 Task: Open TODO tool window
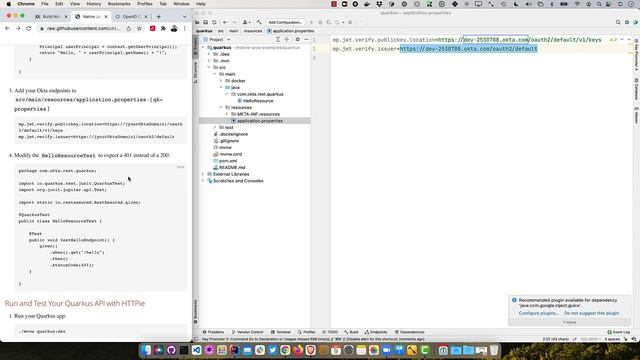coord(330,332)
